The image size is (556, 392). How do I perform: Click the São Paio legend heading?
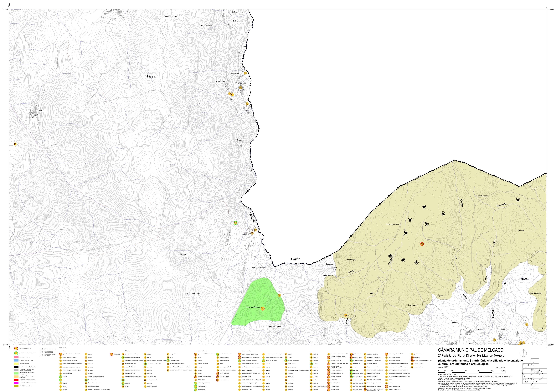click(x=128, y=351)
